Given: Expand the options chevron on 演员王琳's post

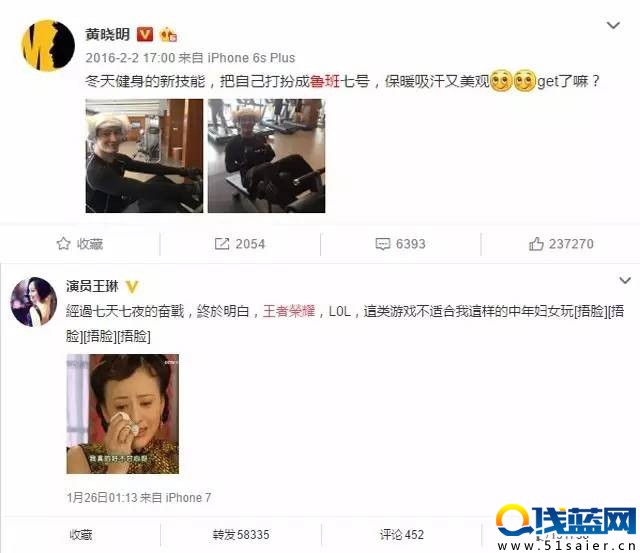Looking at the screenshot, I should click(625, 281).
